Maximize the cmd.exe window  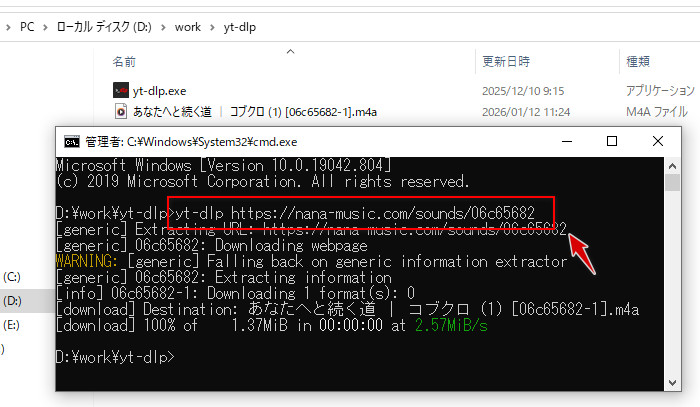[612, 141]
